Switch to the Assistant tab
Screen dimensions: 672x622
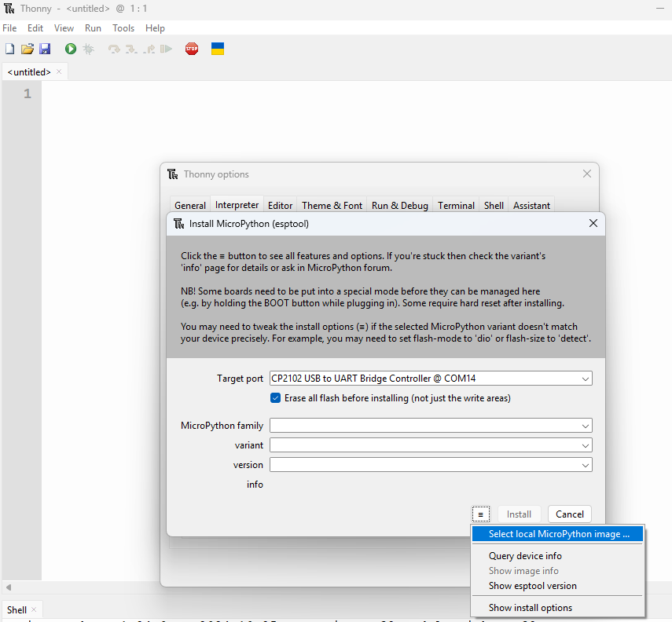pyautogui.click(x=531, y=206)
